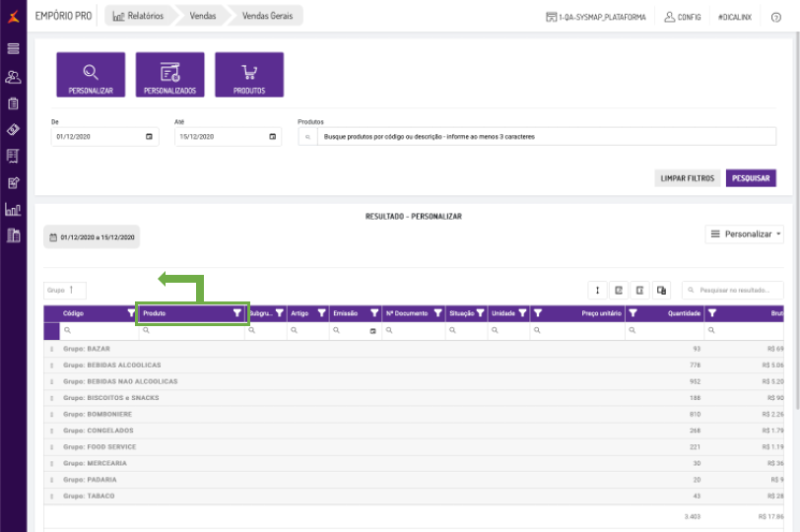
Task: Click the filter funnel on the Emissão column
Action: pyautogui.click(x=373, y=313)
